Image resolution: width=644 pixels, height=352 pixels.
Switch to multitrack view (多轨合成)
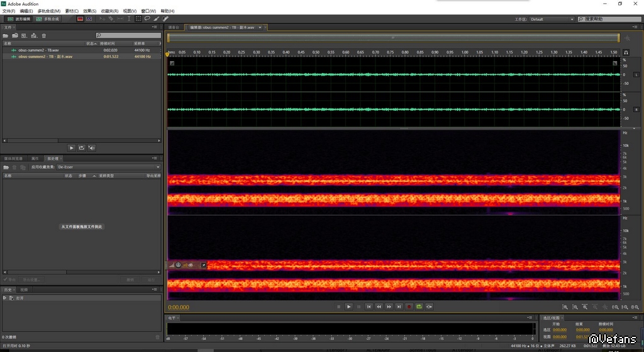click(48, 19)
